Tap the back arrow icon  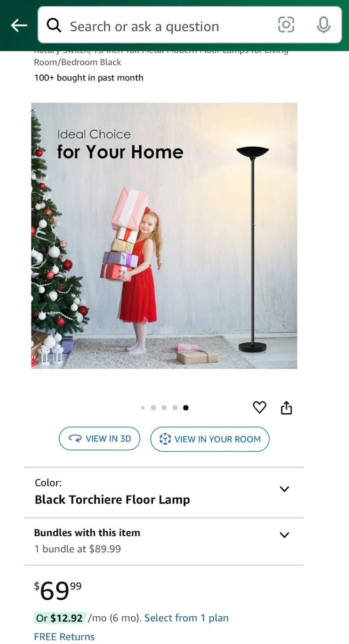coord(19,25)
